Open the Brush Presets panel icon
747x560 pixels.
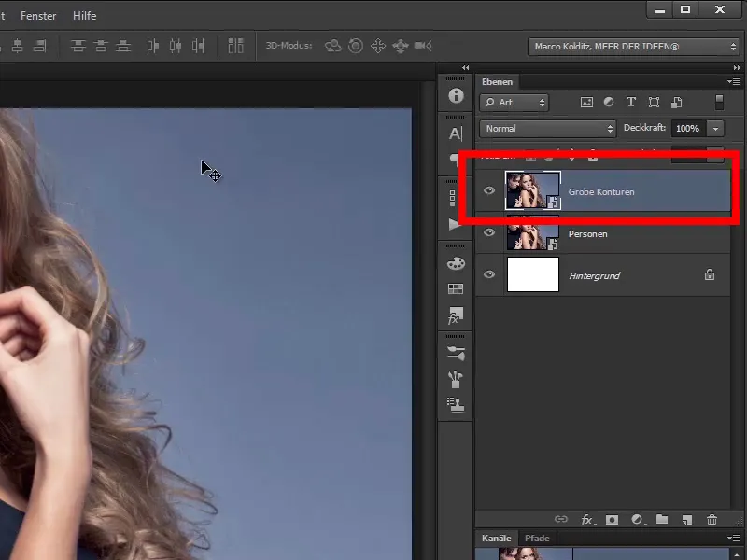coord(456,353)
